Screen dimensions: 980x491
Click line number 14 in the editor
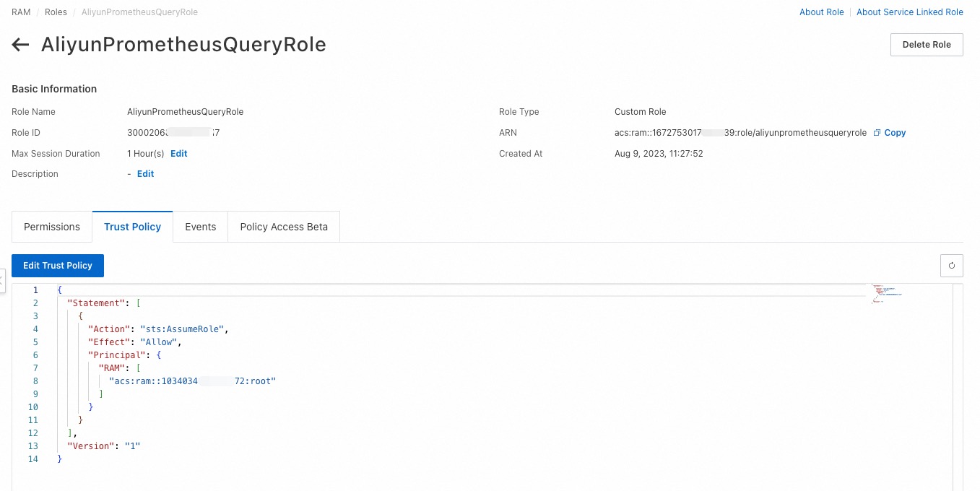click(33, 459)
